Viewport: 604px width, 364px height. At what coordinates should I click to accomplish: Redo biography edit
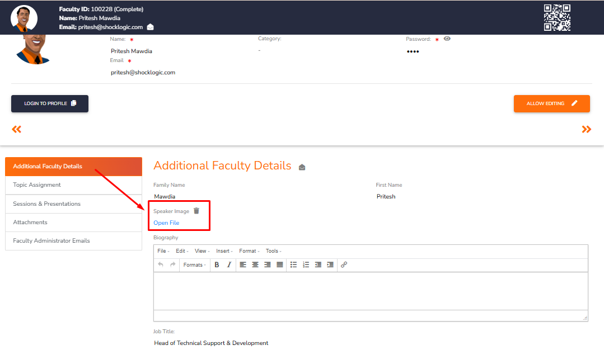click(173, 264)
